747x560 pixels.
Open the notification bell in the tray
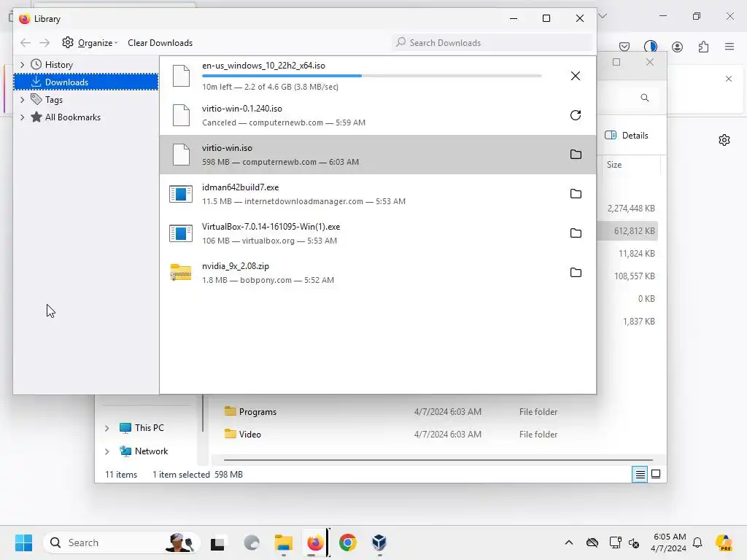697,542
